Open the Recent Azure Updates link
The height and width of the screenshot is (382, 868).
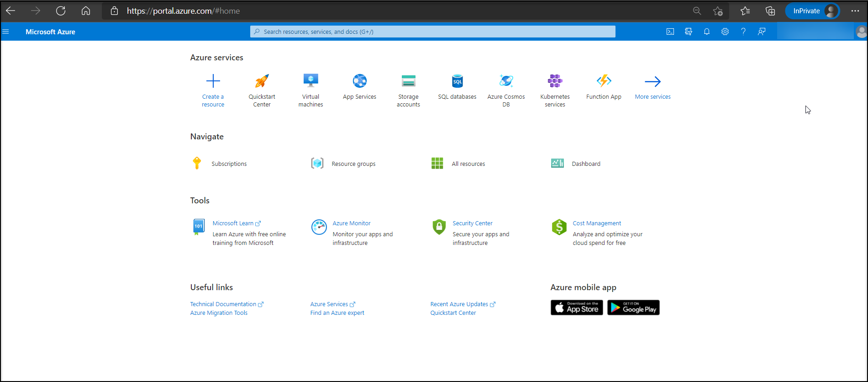point(463,304)
